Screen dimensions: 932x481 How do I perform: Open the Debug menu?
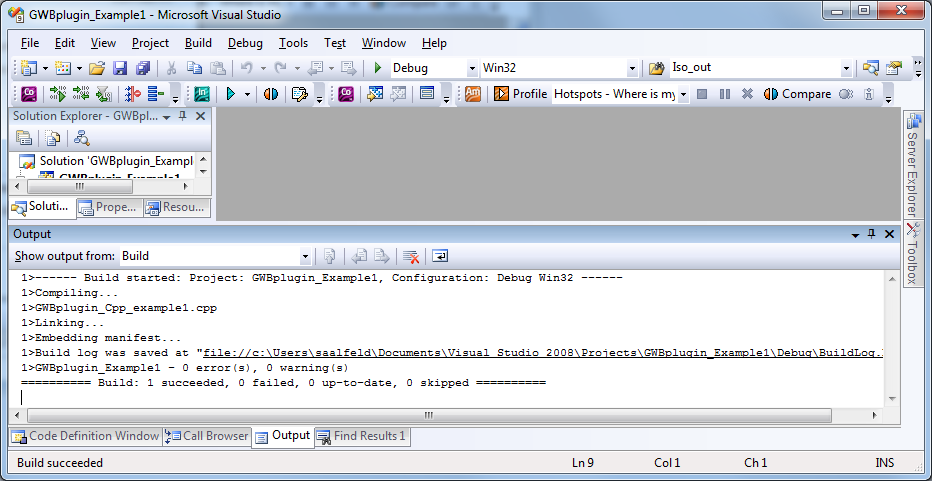[x=245, y=43]
